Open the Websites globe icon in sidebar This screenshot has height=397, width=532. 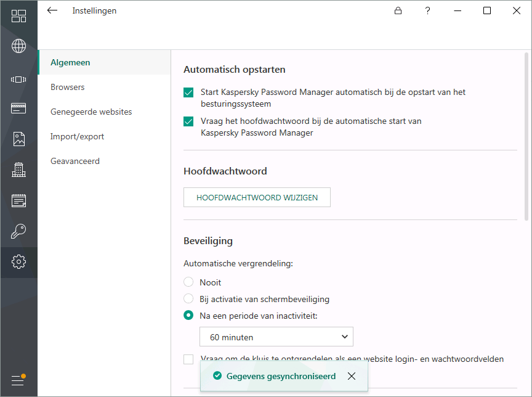click(x=18, y=46)
